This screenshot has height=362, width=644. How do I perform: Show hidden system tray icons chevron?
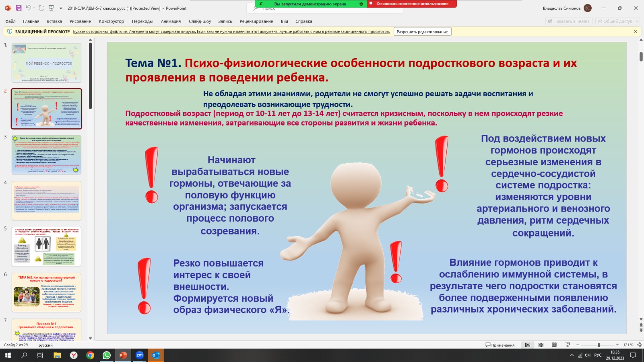click(x=572, y=356)
